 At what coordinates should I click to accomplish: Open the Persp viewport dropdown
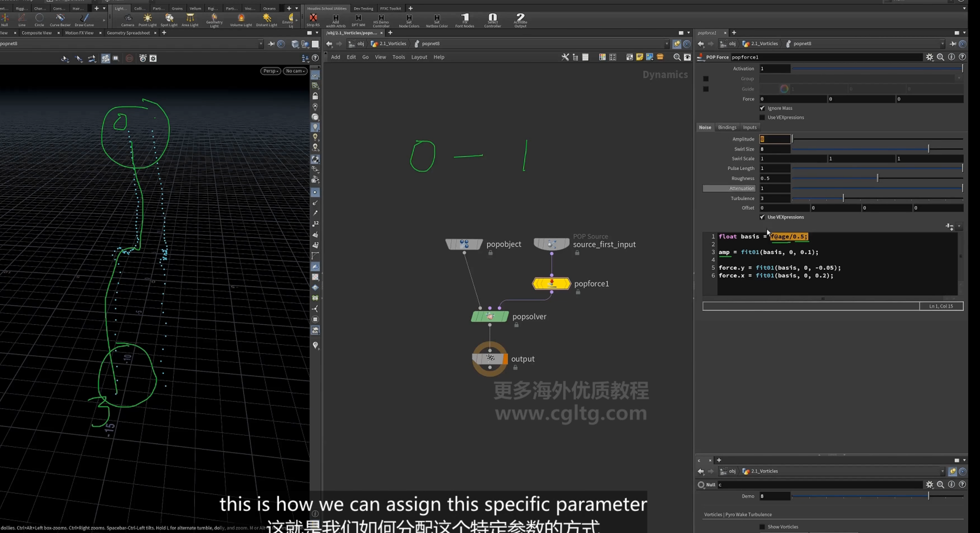point(270,71)
